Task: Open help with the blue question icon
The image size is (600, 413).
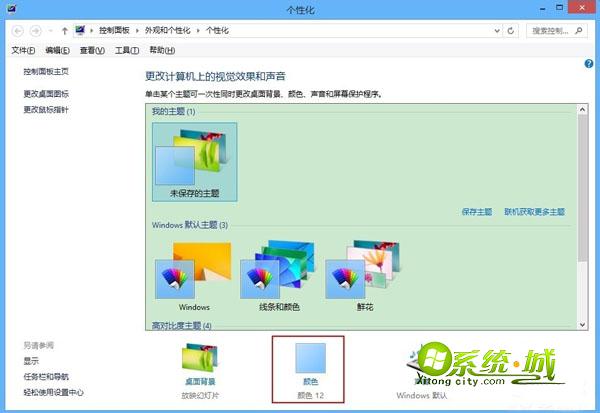Action: coord(589,64)
